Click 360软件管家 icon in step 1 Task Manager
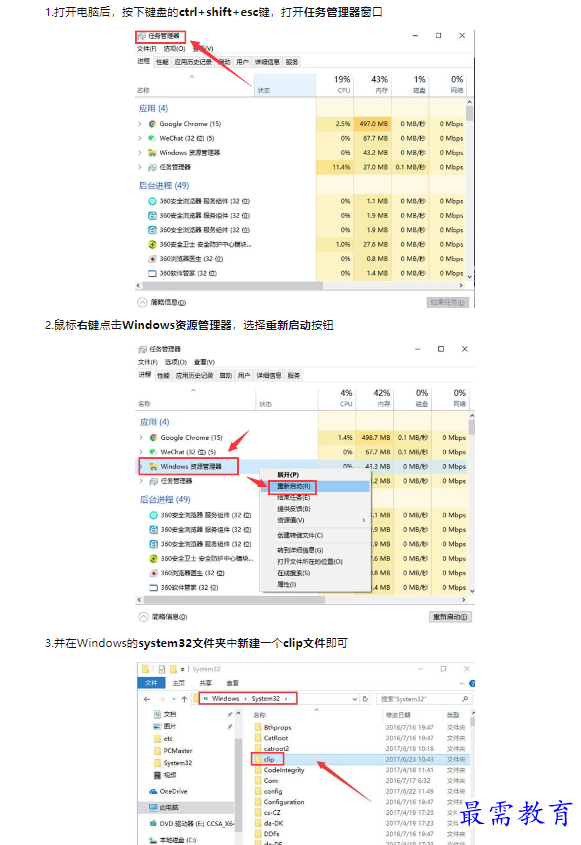 pyautogui.click(x=153, y=274)
